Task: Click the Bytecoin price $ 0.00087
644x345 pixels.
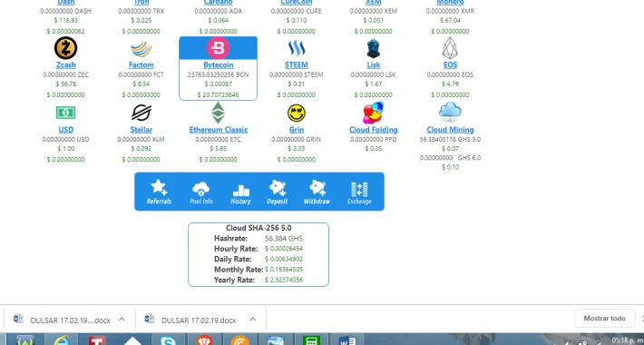Action: click(218, 84)
